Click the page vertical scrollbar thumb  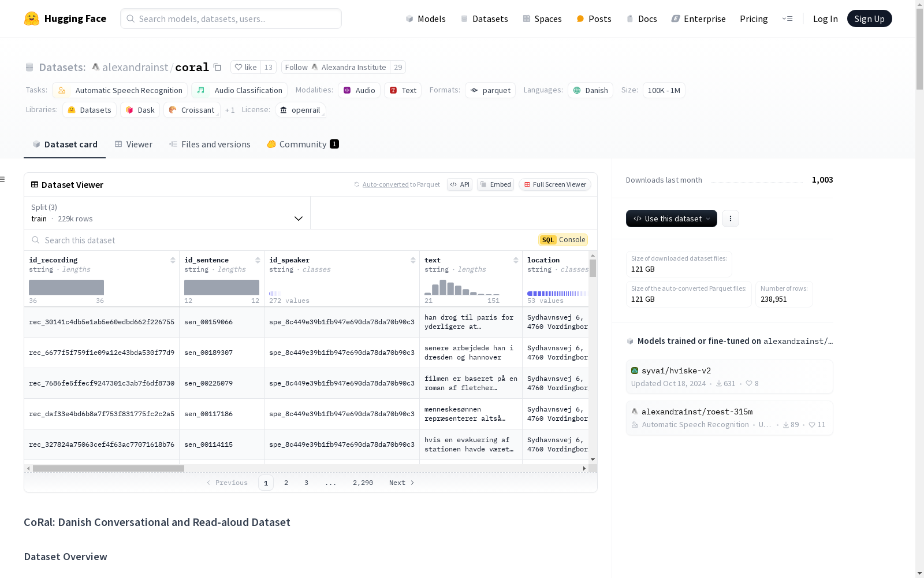(919, 49)
